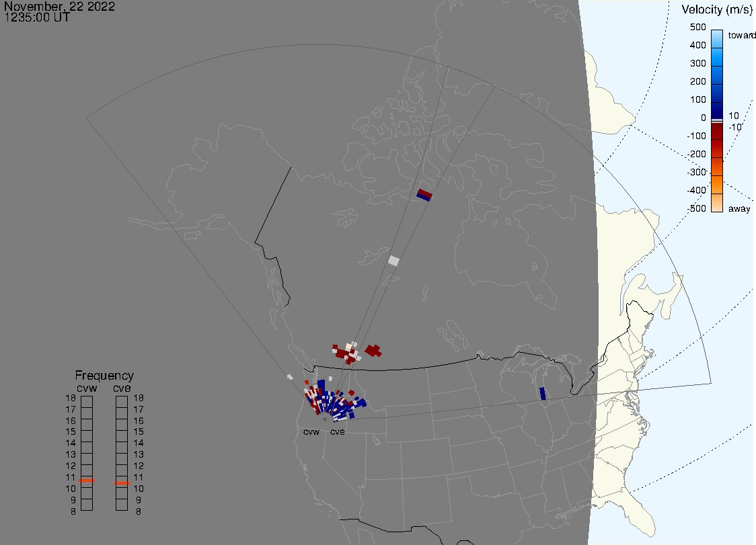Screen dimensions: 756x545
Task: Click the light grey data cell in central Canada
Action: coord(394,261)
